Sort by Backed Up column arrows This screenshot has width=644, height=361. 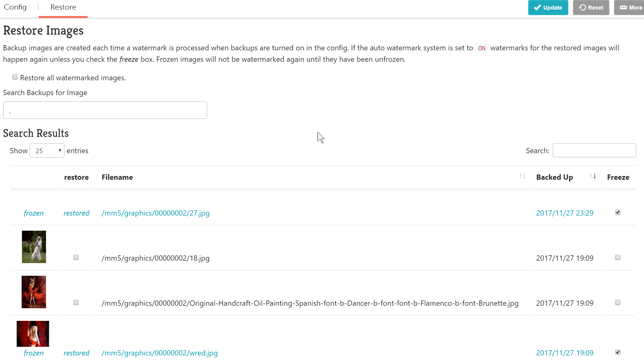pos(593,176)
